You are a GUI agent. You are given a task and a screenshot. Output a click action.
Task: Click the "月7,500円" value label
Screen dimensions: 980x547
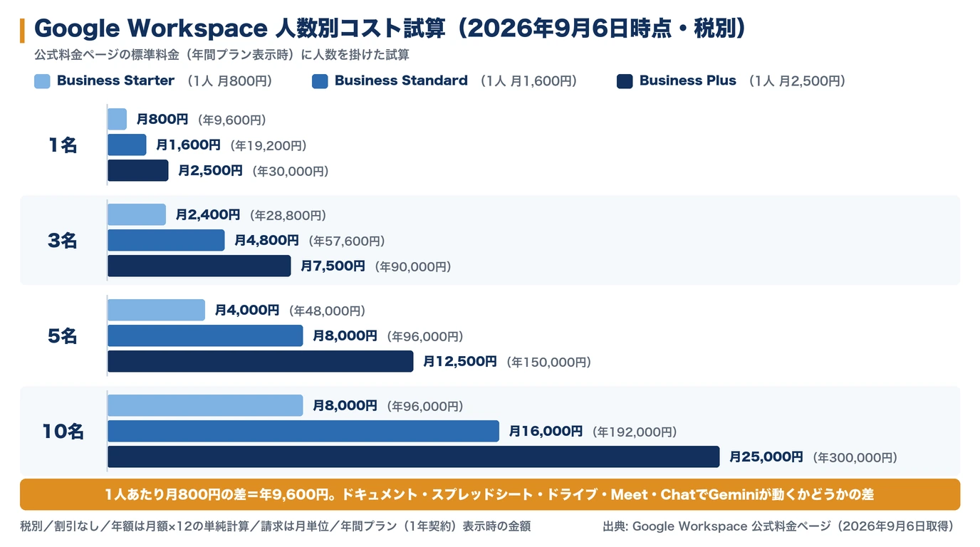[333, 266]
